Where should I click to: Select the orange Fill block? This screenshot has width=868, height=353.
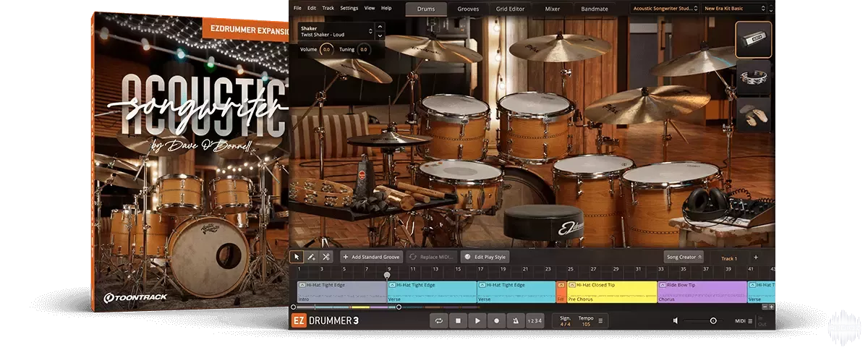pyautogui.click(x=561, y=292)
